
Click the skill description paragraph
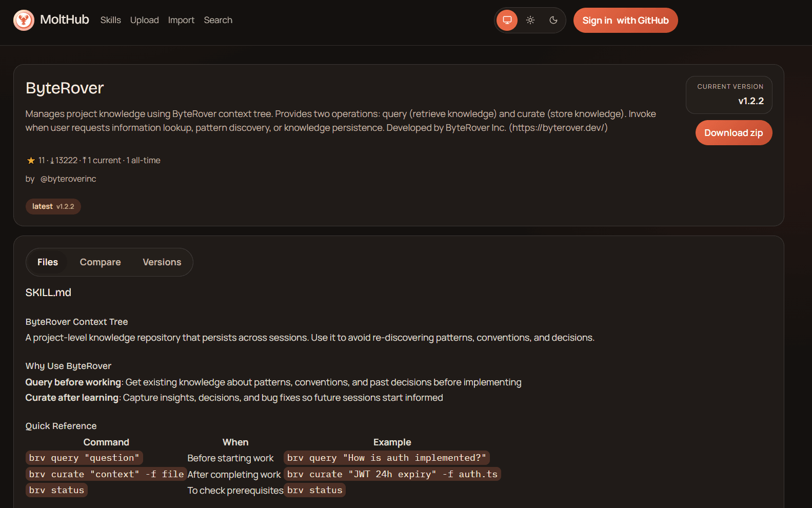[341, 121]
